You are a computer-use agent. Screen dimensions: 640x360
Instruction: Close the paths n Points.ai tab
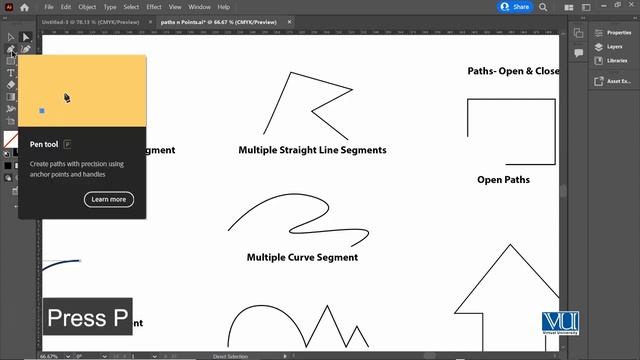click(289, 22)
